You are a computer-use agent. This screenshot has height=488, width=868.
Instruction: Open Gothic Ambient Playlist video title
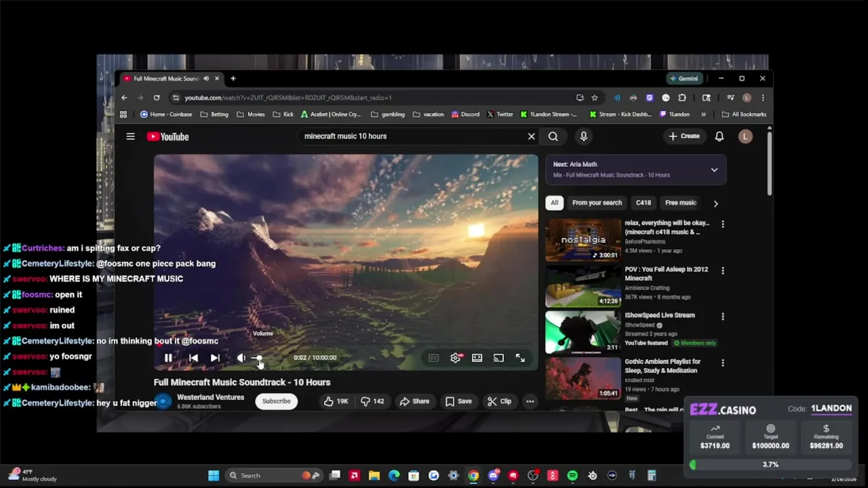pos(663,366)
